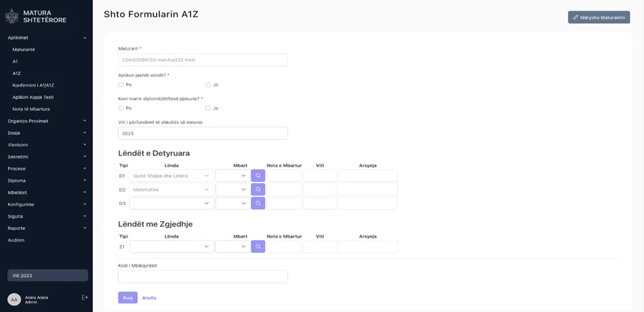Click D1 Arsyeja field

368,176
